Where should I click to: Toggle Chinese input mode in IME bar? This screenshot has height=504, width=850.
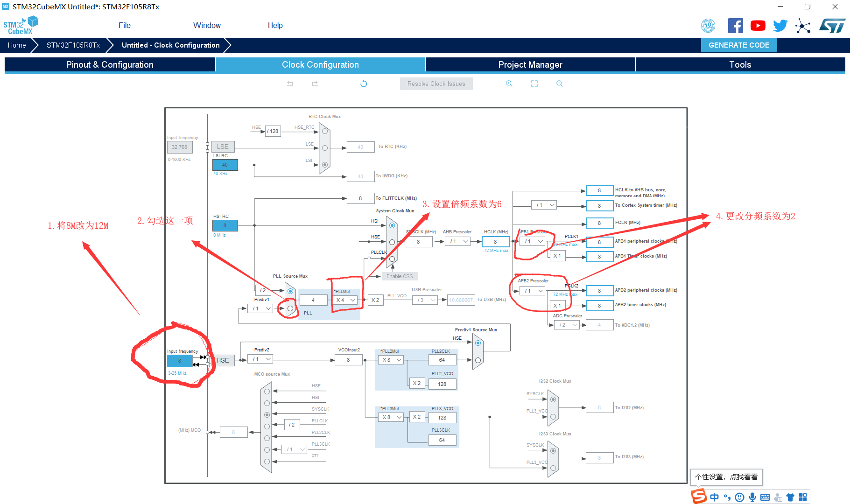714,497
